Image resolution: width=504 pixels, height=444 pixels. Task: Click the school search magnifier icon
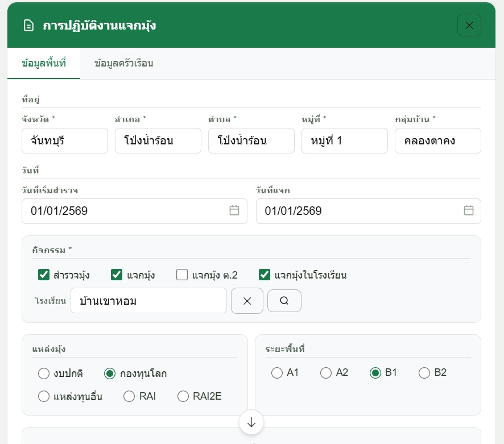pyautogui.click(x=284, y=301)
